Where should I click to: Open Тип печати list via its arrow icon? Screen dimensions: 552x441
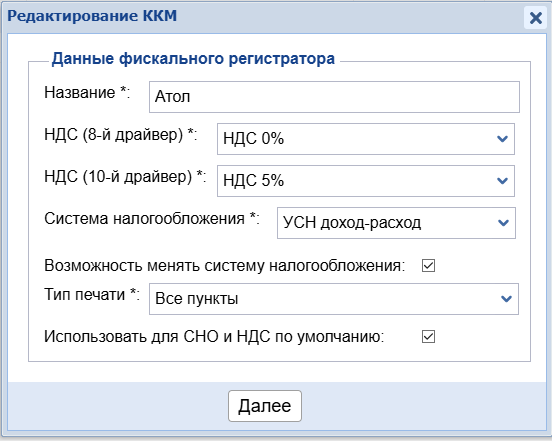click(x=506, y=299)
